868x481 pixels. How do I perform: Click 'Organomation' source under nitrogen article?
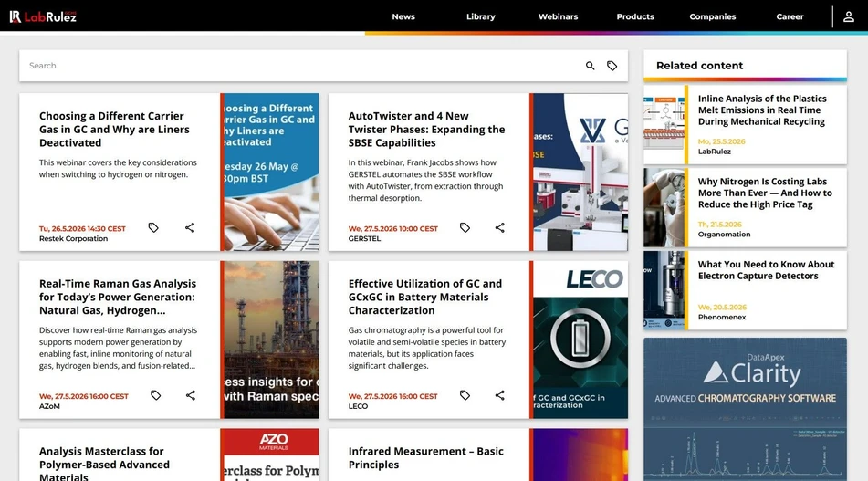(724, 235)
